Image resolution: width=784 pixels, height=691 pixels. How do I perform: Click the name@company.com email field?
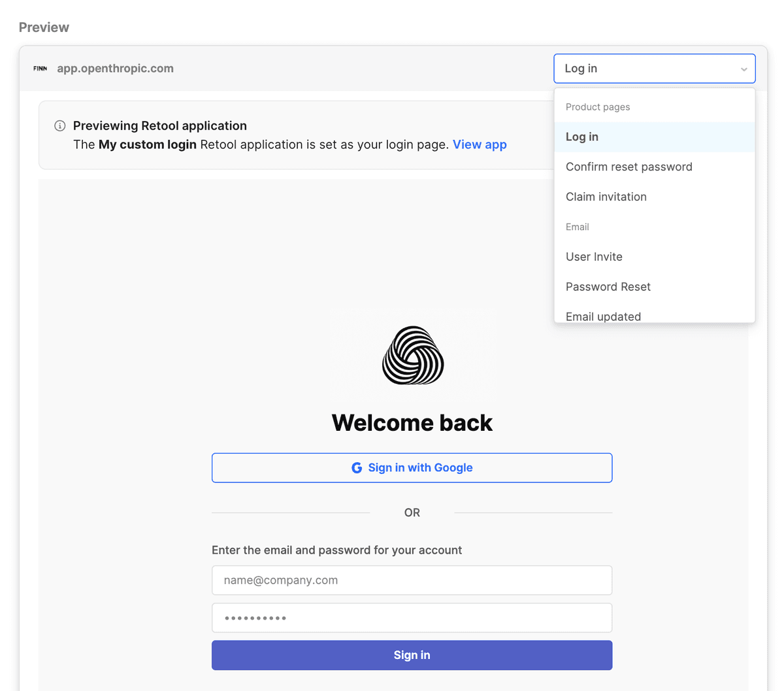point(412,580)
